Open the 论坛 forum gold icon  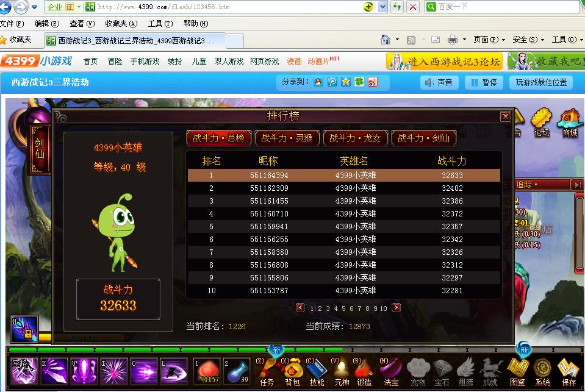pos(542,123)
